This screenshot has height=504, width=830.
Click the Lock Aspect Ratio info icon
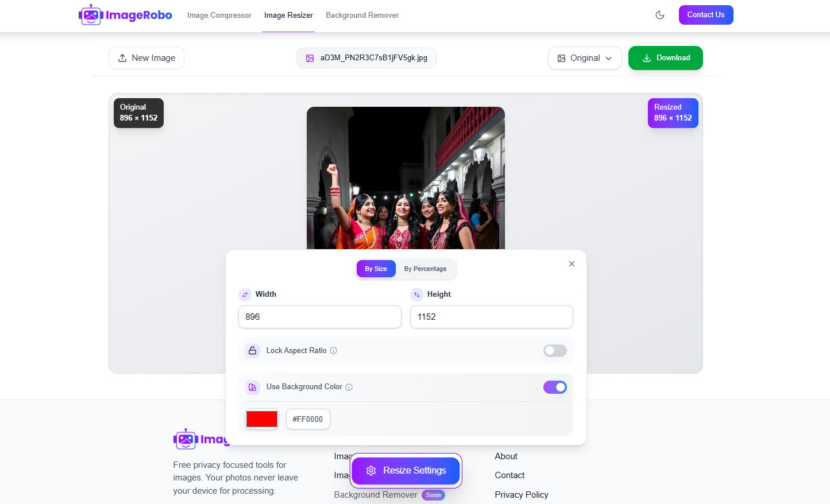click(x=334, y=351)
